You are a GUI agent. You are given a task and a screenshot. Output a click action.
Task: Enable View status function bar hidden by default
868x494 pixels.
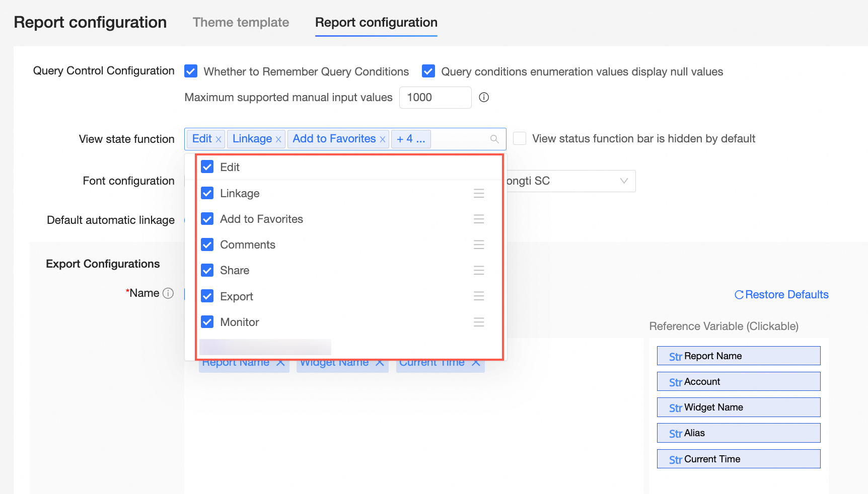coord(520,138)
